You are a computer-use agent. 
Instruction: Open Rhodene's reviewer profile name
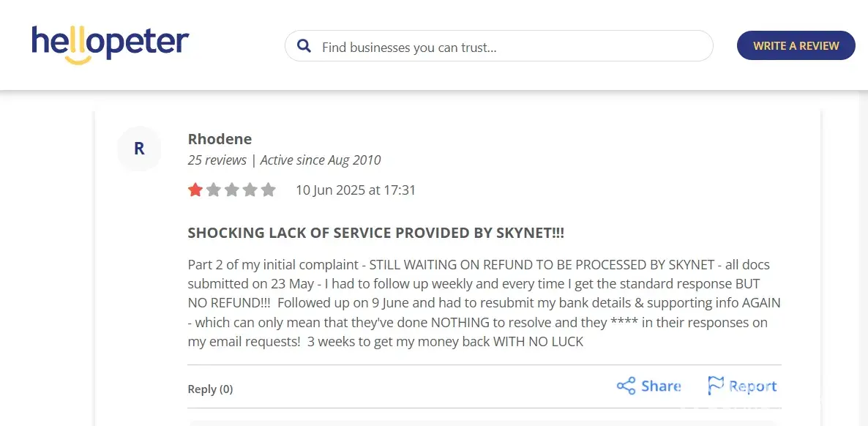220,139
